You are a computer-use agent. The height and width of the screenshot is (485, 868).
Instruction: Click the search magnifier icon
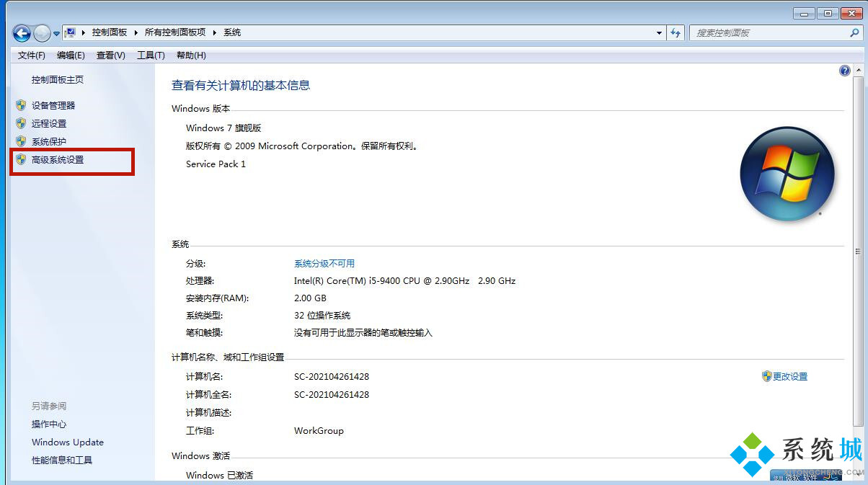[x=854, y=33]
